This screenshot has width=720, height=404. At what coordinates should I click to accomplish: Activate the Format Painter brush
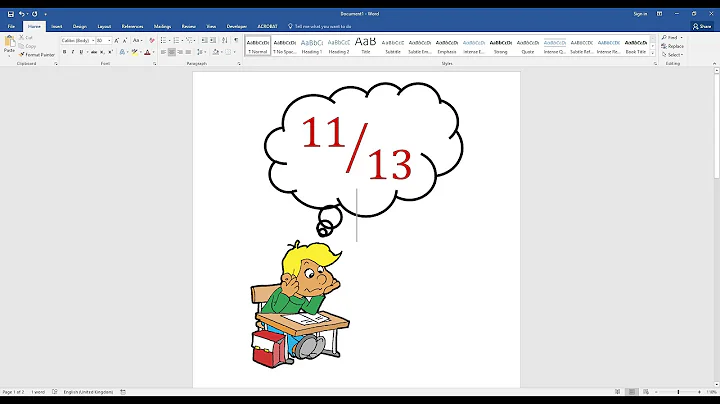(37, 55)
